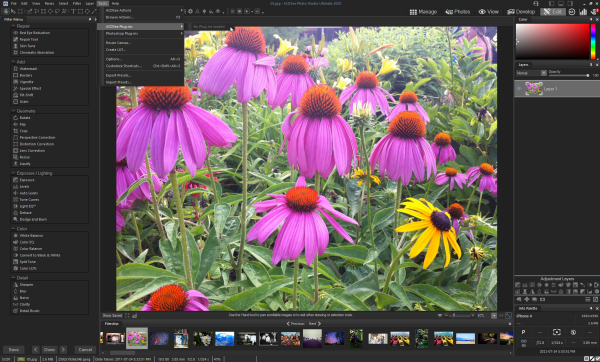The image size is (600, 362).
Task: Click the Cancel button
Action: point(85,349)
